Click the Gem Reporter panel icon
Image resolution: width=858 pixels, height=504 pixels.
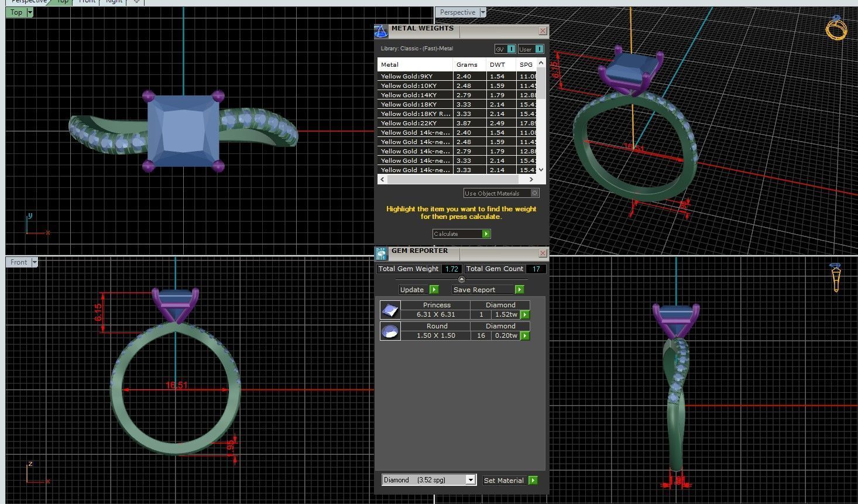[380, 253]
